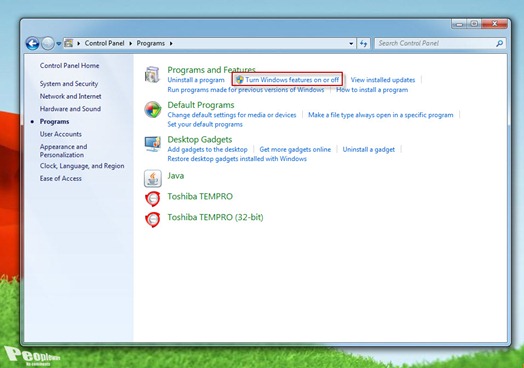Click the greyed Forward navigation button
Screen dimensions: 524x368
tap(47, 43)
